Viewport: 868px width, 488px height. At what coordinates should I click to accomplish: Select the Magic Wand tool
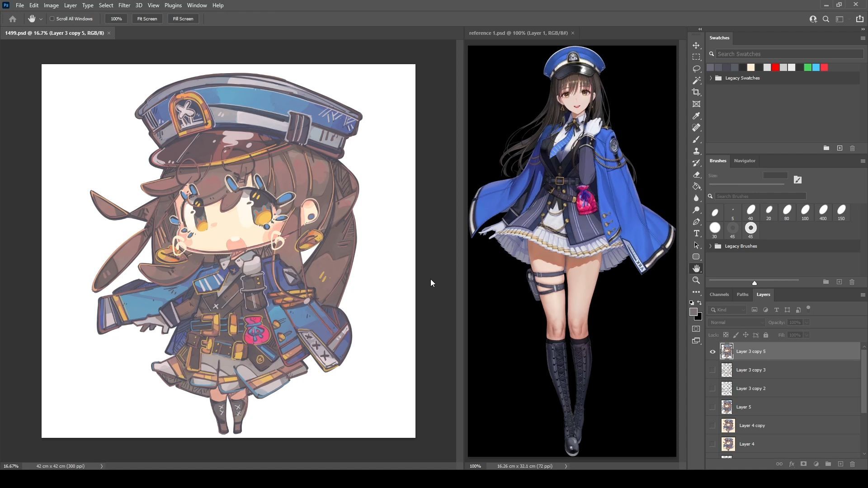click(x=696, y=80)
